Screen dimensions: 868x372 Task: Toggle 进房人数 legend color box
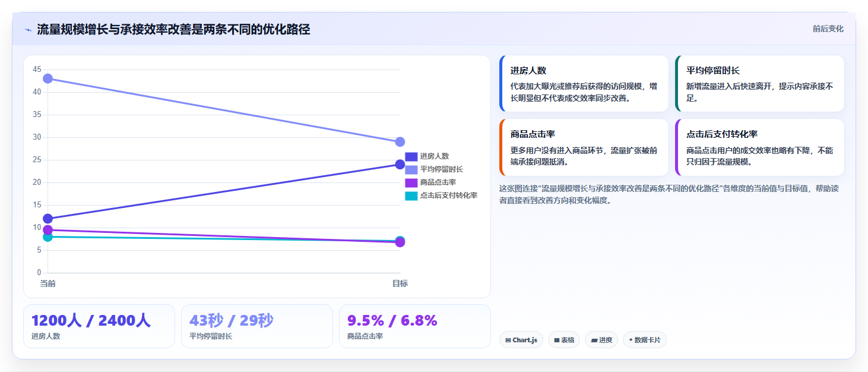(411, 156)
